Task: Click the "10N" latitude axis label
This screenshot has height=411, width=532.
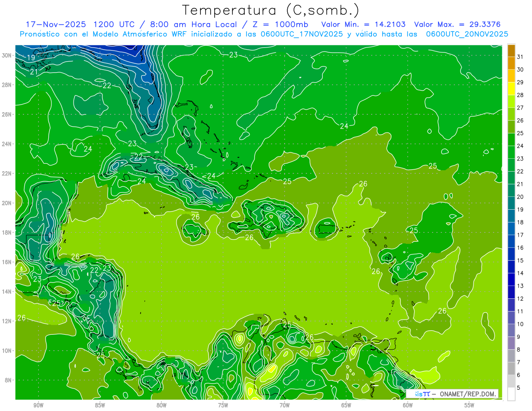Action: [x=7, y=351]
